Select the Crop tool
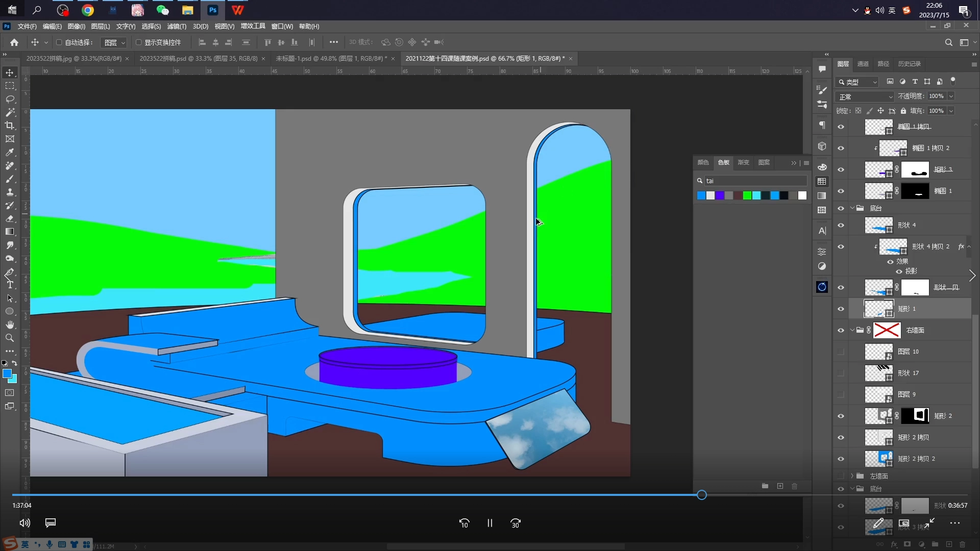This screenshot has width=980, height=551. [x=10, y=126]
